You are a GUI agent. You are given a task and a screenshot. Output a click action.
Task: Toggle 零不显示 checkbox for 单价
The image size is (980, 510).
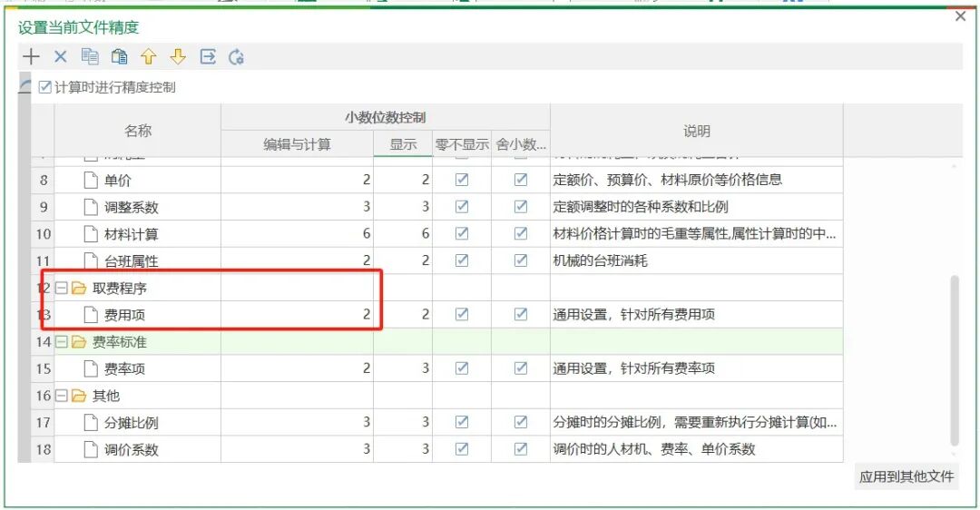click(462, 180)
